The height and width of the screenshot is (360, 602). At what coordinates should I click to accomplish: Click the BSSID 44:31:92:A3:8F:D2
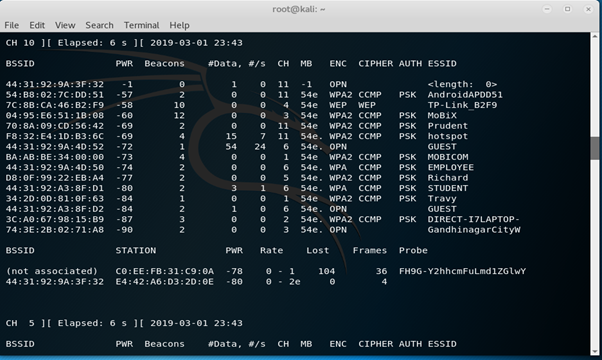tap(55, 209)
